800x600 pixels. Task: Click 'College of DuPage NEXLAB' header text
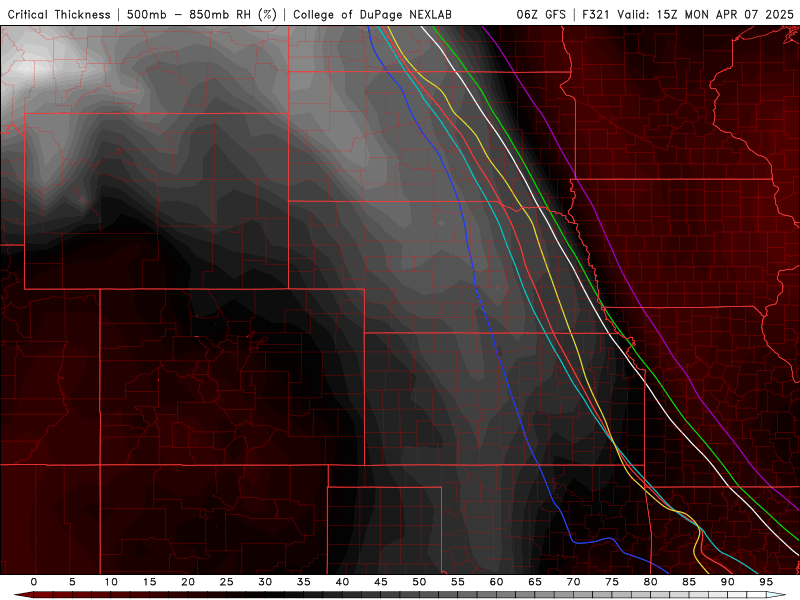coord(372,15)
